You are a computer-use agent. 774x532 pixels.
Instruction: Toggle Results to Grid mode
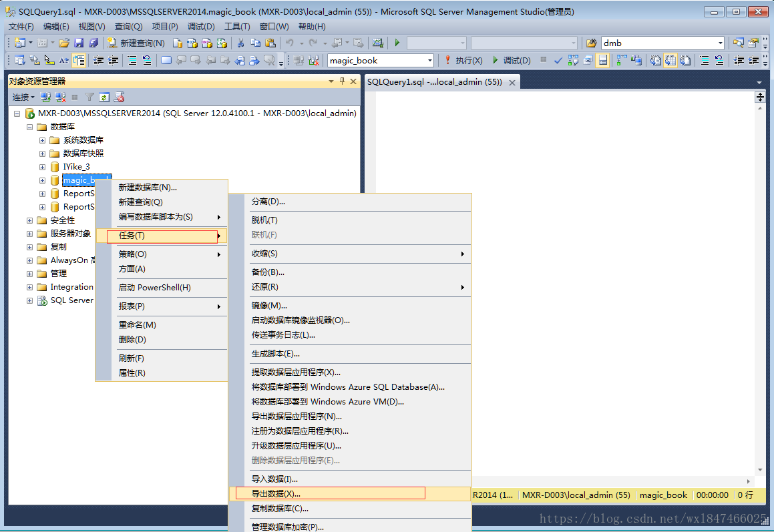670,60
